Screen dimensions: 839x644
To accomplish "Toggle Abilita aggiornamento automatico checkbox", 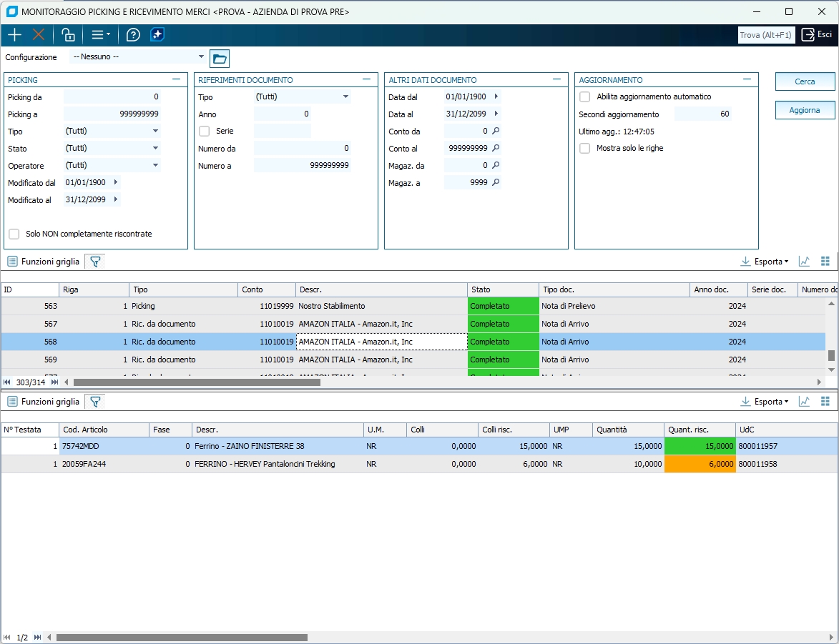I will [x=585, y=97].
